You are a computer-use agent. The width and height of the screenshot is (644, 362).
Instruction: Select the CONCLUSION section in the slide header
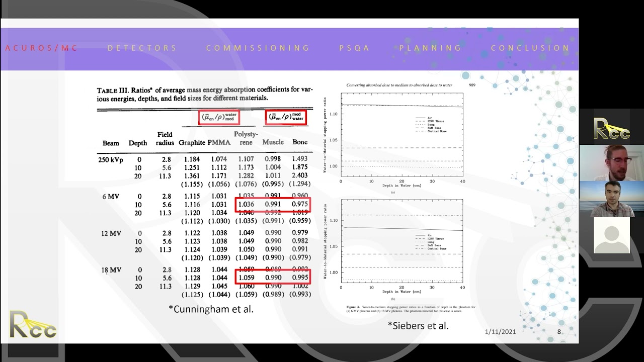530,48
